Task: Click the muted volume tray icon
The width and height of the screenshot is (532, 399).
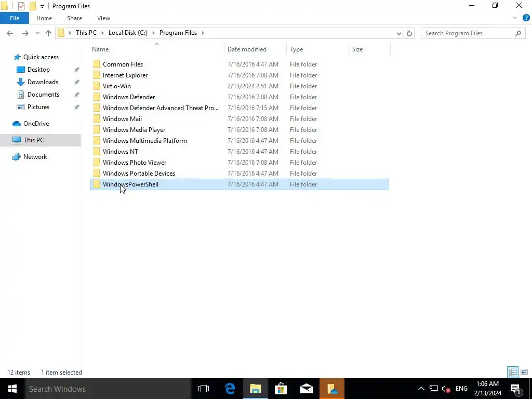Action: click(x=446, y=389)
